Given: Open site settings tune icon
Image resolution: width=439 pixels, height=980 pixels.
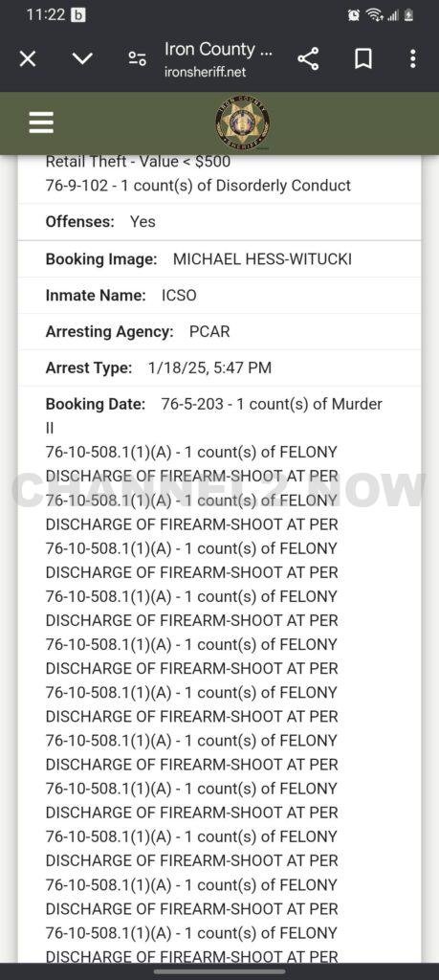Looking at the screenshot, I should [138, 59].
